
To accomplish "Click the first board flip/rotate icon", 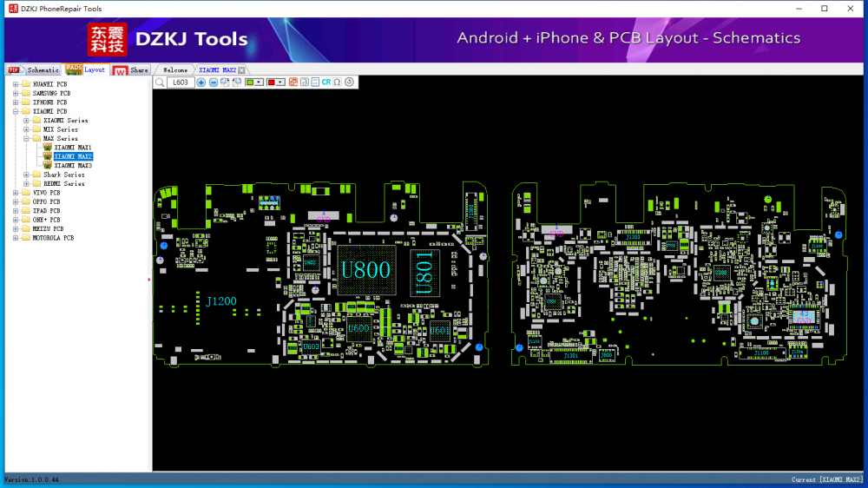I will (x=225, y=82).
